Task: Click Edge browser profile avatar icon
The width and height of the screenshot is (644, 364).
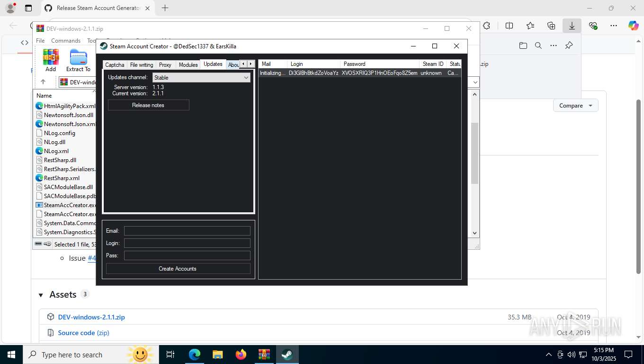Action: tap(10, 8)
